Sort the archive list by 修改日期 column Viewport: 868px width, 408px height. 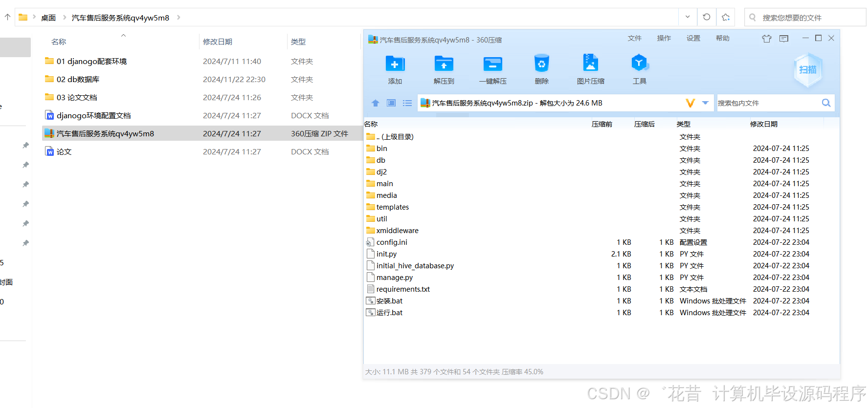[x=764, y=124]
